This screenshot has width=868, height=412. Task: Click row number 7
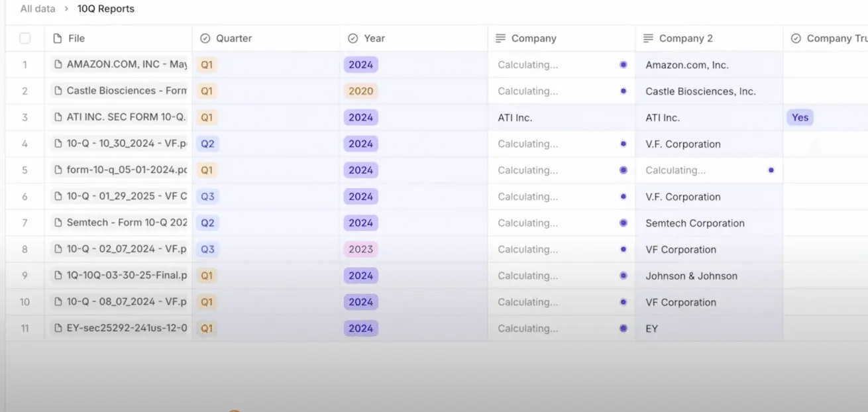pos(25,223)
